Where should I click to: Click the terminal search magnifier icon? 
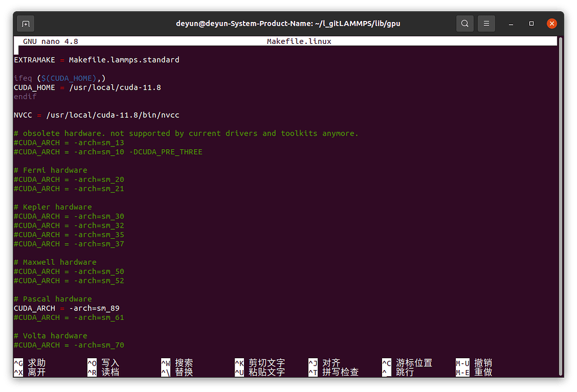(x=465, y=24)
